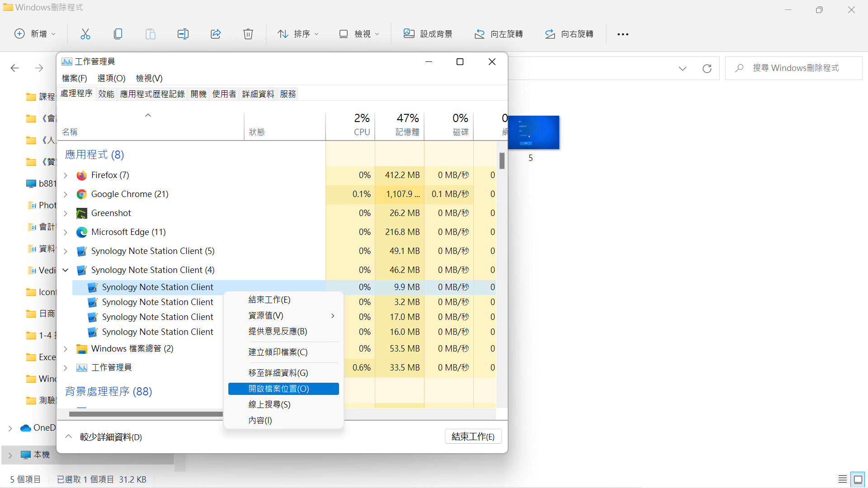Click the Copy icon in Explorer toolbar

coord(118,34)
